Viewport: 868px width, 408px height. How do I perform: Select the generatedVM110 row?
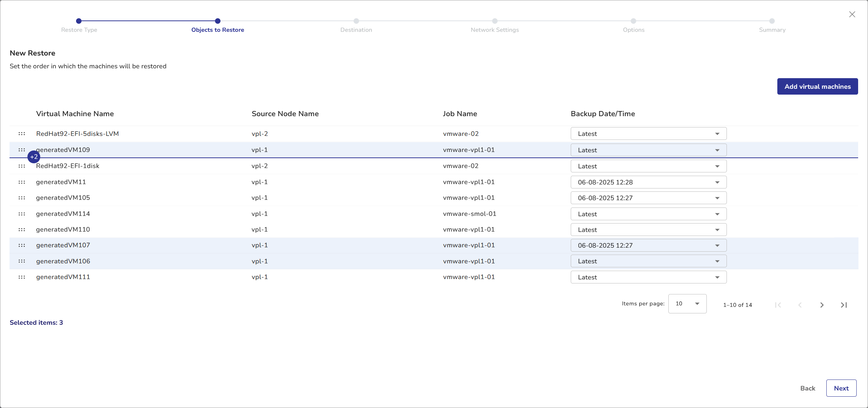pos(63,229)
